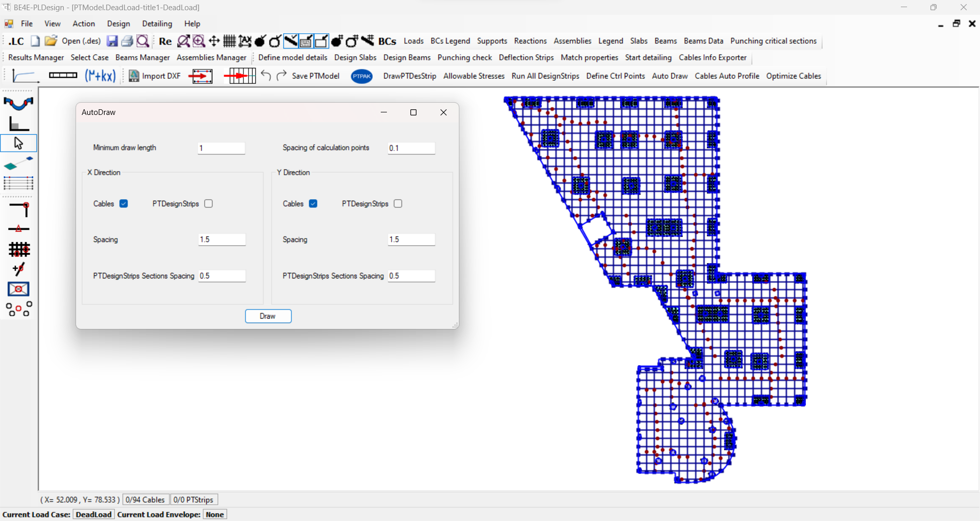
Task: Click Y Direction Spacing field
Action: (x=411, y=240)
